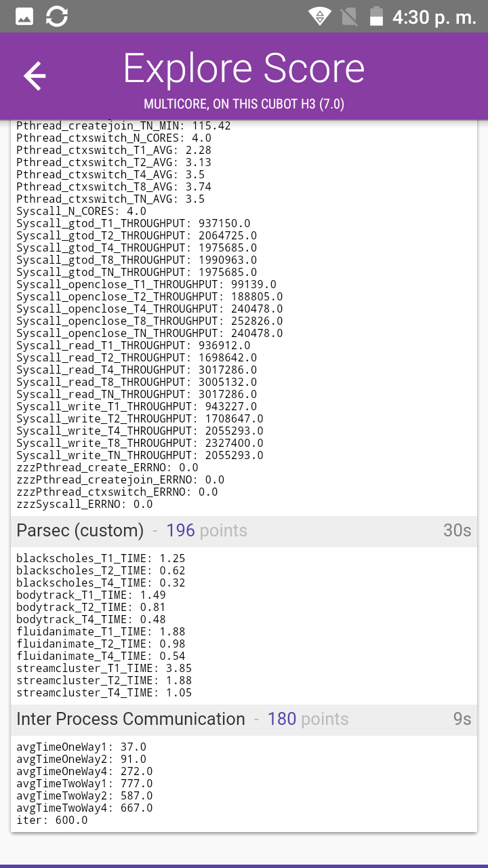Tap the battery status icon
This screenshot has height=868, width=488.
(377, 17)
